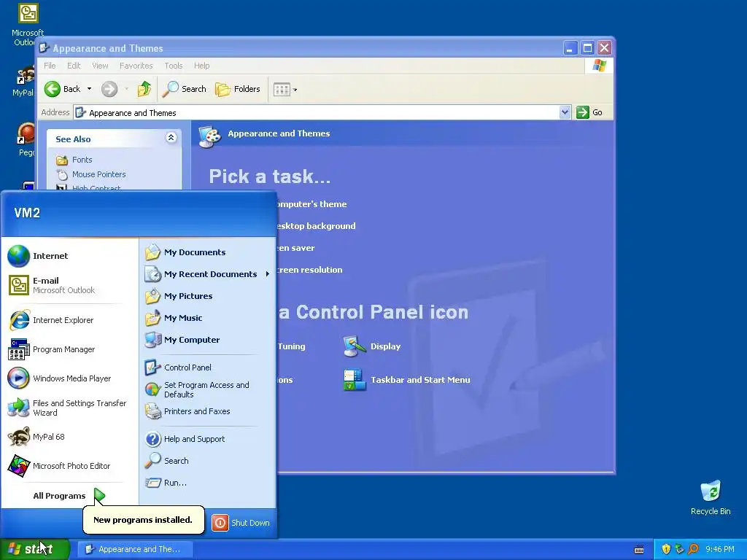The height and width of the screenshot is (560, 747).
Task: Click the Forward arrow toolbar button
Action: pos(109,89)
